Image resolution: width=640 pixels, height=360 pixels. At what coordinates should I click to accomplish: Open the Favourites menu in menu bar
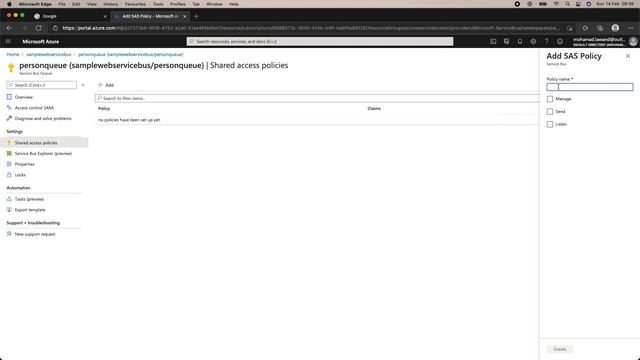coord(135,4)
